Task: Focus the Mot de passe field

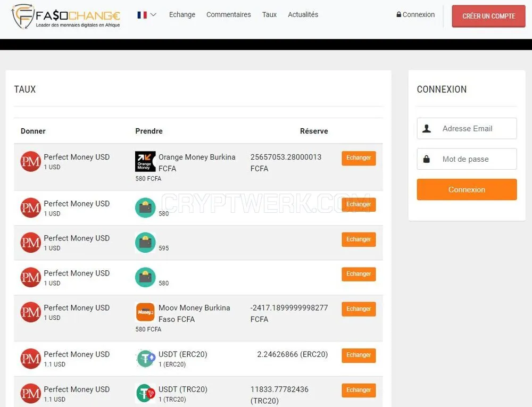Action: tap(467, 159)
